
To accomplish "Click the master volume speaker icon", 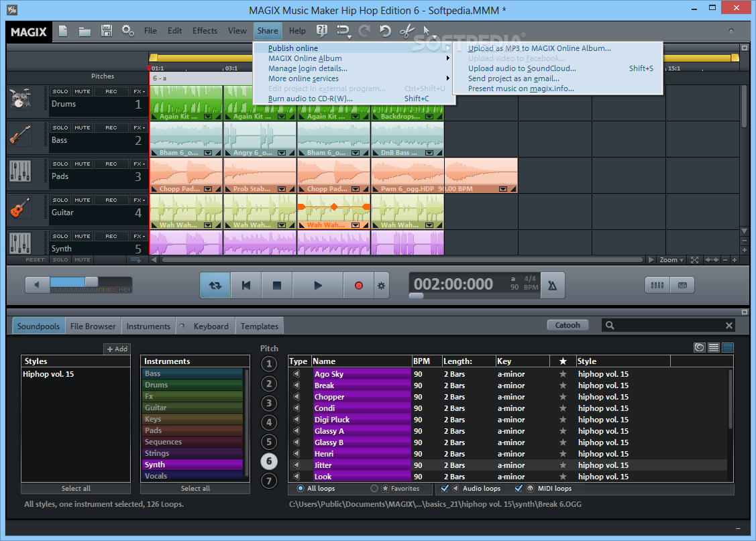I will click(x=37, y=285).
